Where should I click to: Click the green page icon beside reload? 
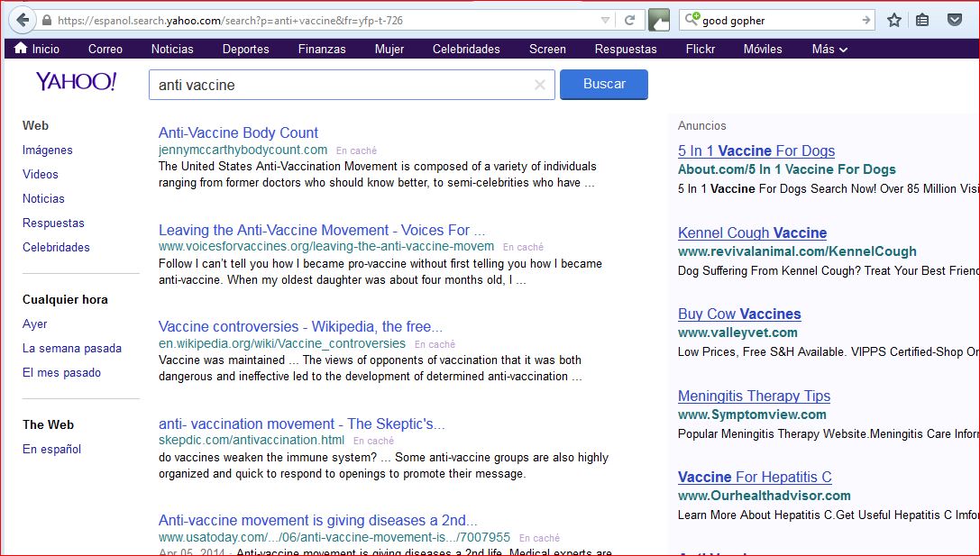tap(659, 20)
